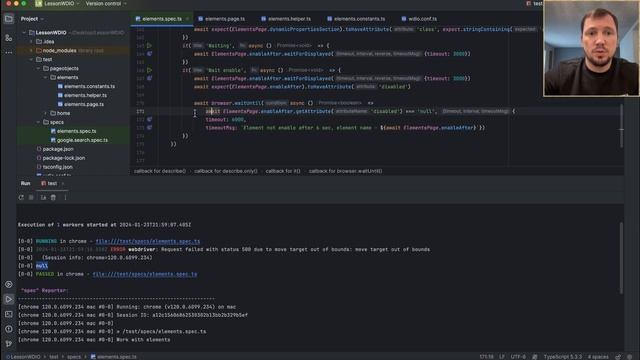Open the Problems tool window icon
The height and width of the screenshot is (360, 640).
tap(9, 329)
